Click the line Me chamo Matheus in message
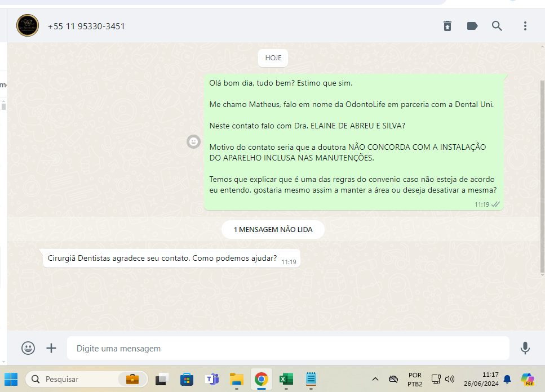This screenshot has height=392, width=545. pos(351,105)
